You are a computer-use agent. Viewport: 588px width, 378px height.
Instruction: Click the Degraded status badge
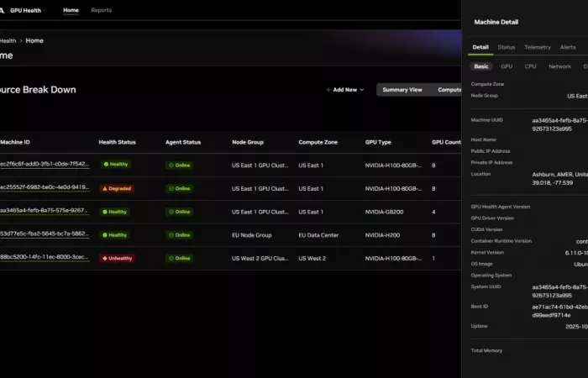[117, 188]
